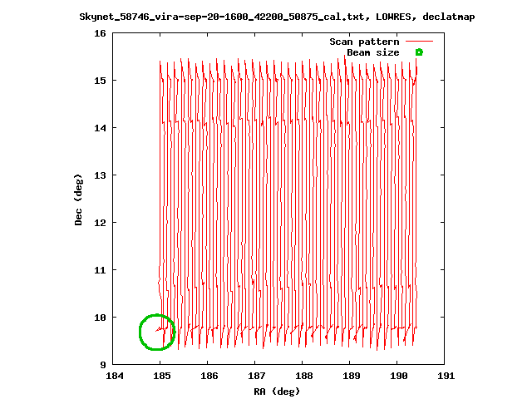Click the x-axis tick label 188
Screen dimensions: 532x399
coord(304,376)
